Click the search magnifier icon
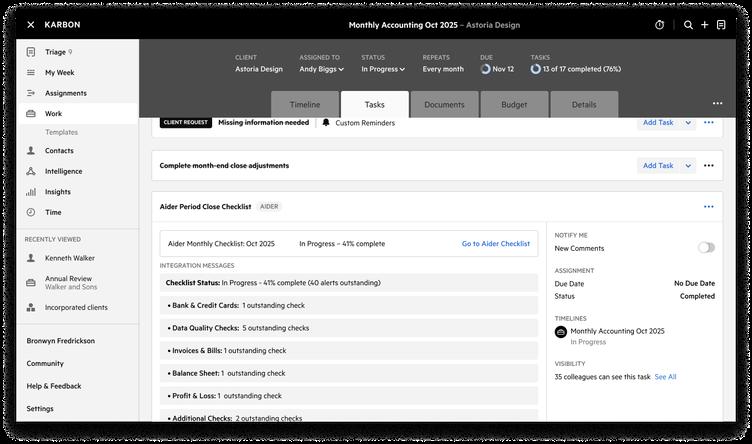Image resolution: width=752 pixels, height=444 pixels. (688, 25)
